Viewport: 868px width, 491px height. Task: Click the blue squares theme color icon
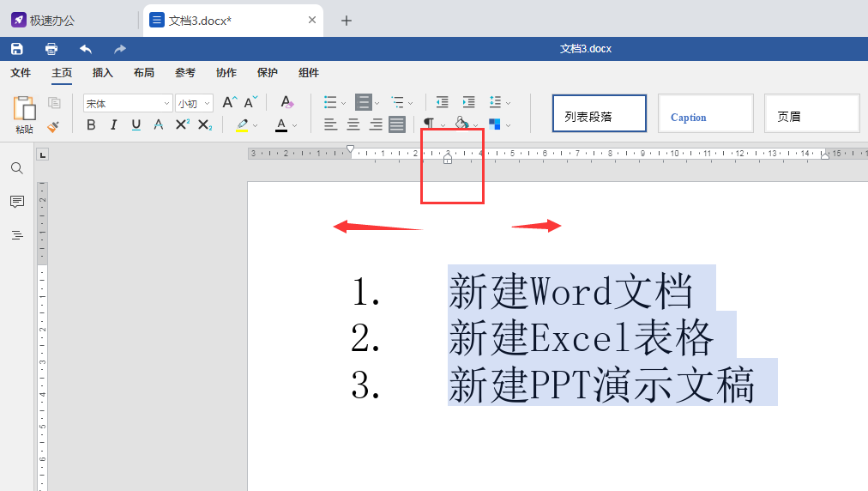495,124
